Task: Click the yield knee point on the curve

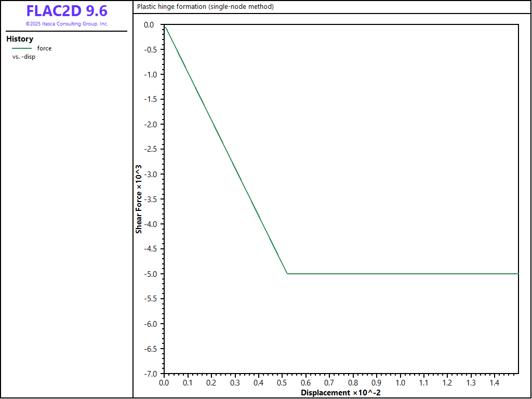Action: tap(287, 273)
